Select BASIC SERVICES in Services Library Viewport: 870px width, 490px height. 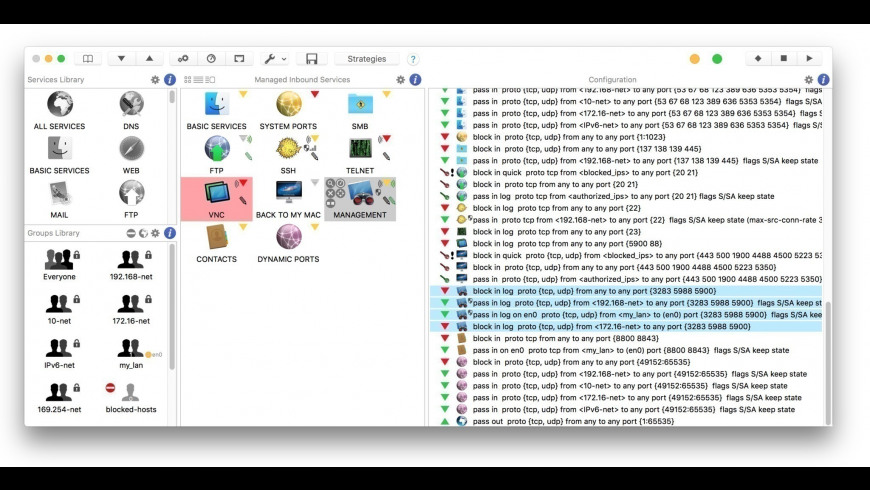pyautogui.click(x=59, y=155)
